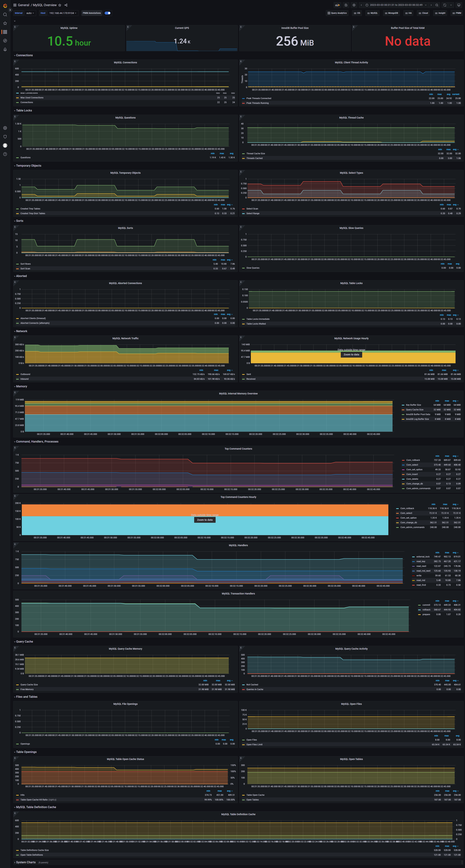Viewport: 465px width, 868px height.
Task: Open the MongoDB dashboards menu
Action: (x=391, y=13)
